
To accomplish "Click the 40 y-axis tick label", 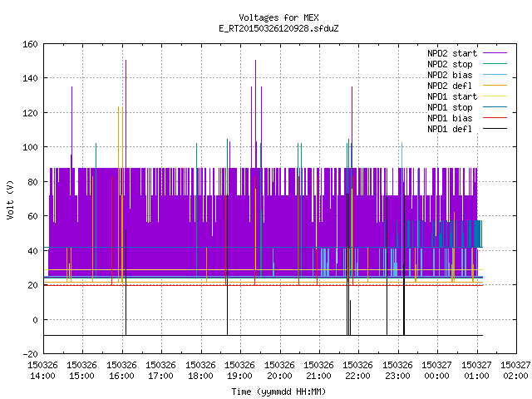I will (x=32, y=251).
